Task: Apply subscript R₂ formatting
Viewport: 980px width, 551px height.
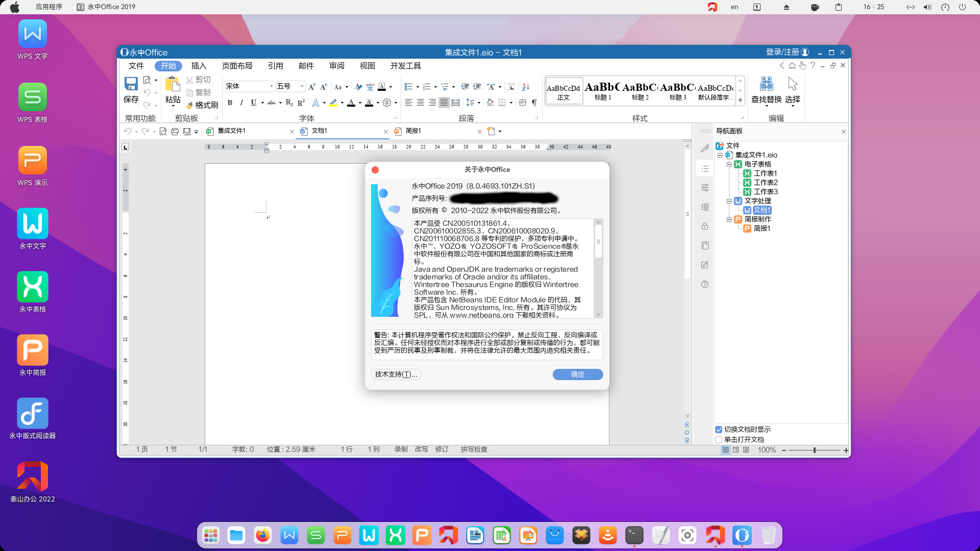Action: pos(289,103)
